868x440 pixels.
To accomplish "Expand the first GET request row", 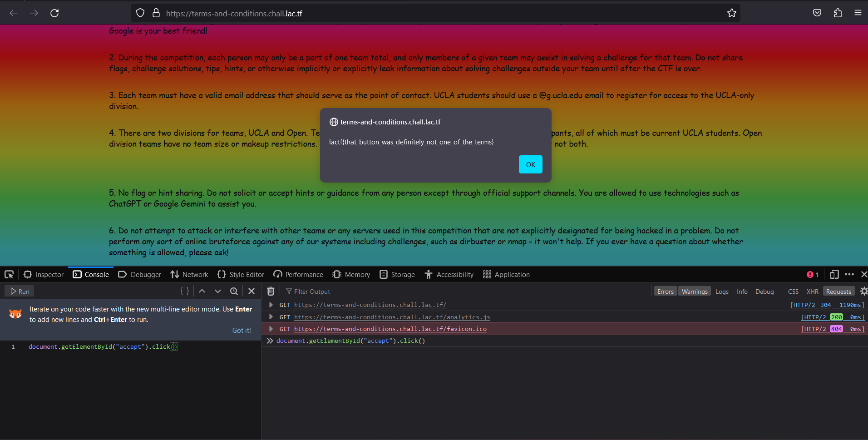I will 271,305.
